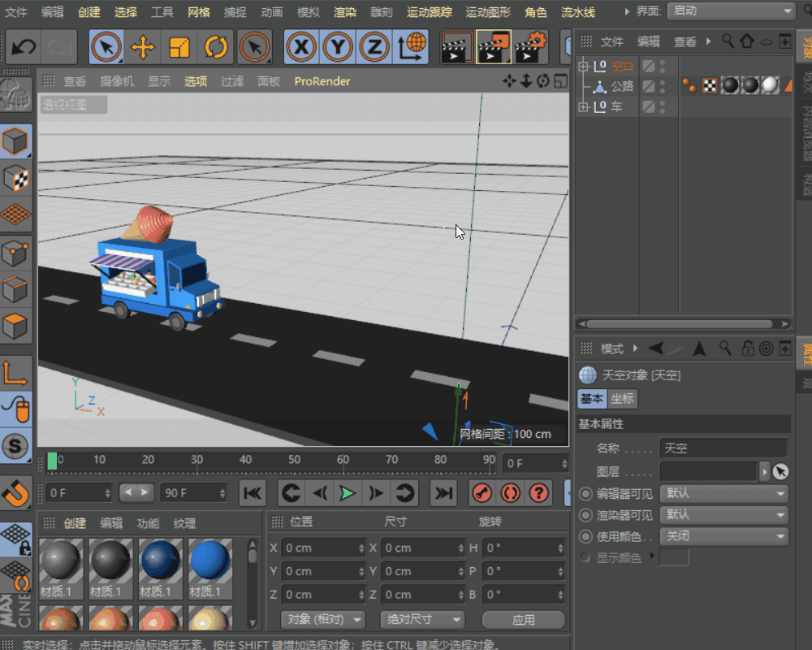Select the Move tool
812x650 pixels.
click(x=143, y=47)
